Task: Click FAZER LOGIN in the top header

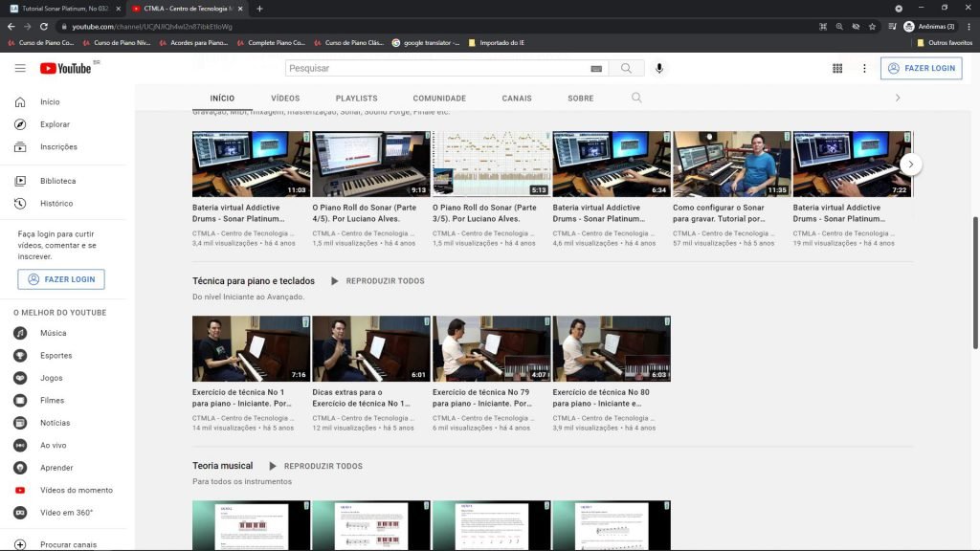Action: click(922, 68)
